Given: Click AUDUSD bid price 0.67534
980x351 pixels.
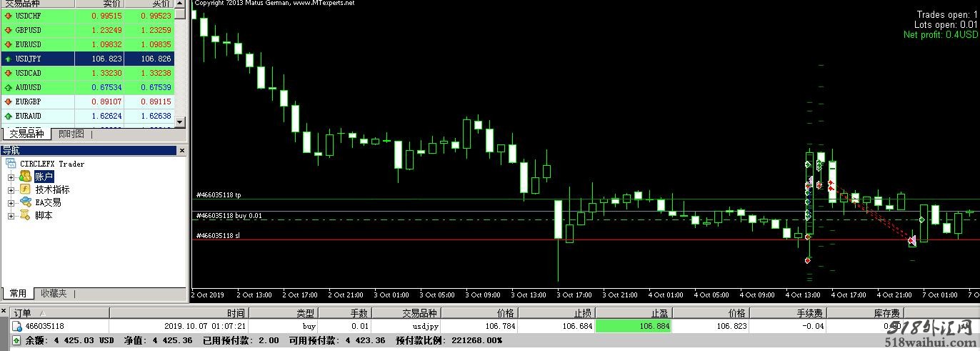Looking at the screenshot, I should [x=106, y=87].
